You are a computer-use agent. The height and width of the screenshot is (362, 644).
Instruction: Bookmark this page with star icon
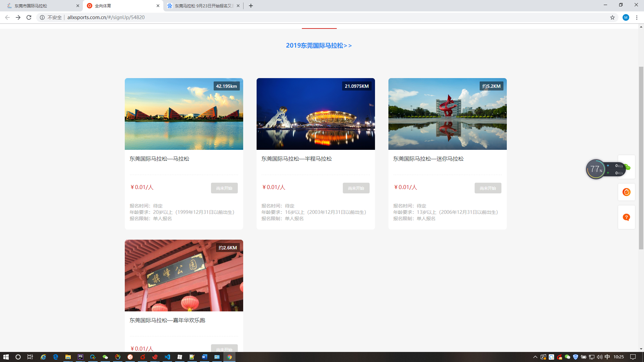[x=612, y=17]
